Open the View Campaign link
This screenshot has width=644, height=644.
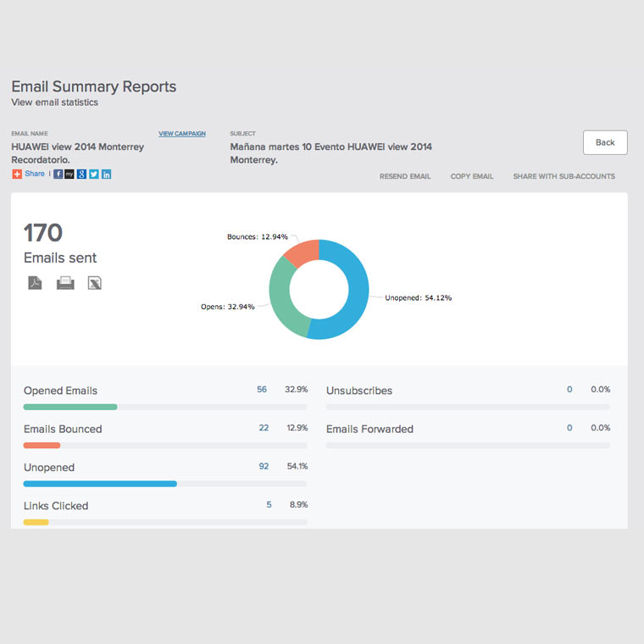[182, 134]
